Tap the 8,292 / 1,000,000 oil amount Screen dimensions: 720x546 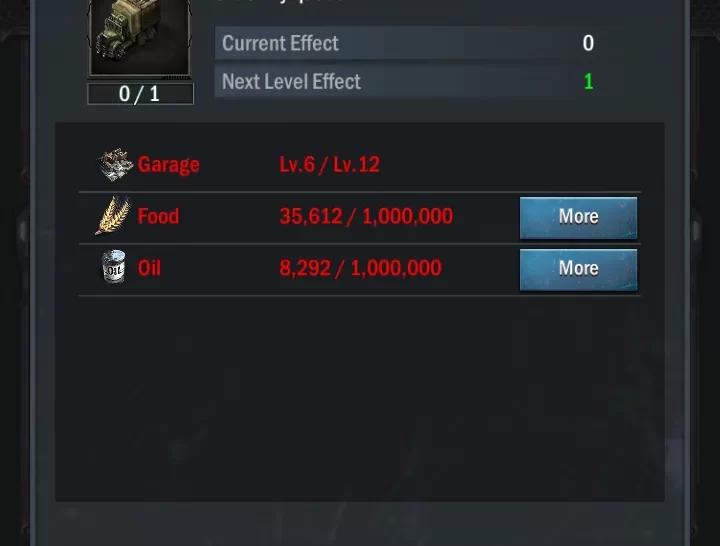coord(360,268)
